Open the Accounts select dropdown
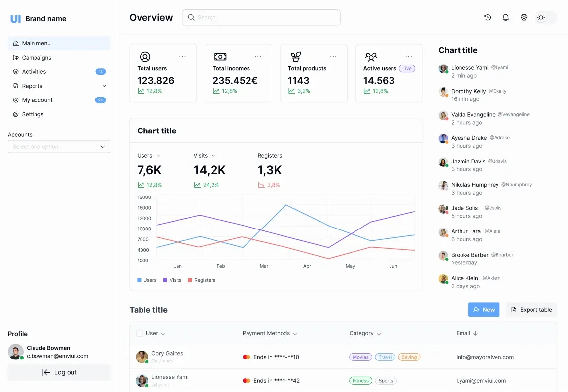The width and height of the screenshot is (568, 392). point(59,147)
